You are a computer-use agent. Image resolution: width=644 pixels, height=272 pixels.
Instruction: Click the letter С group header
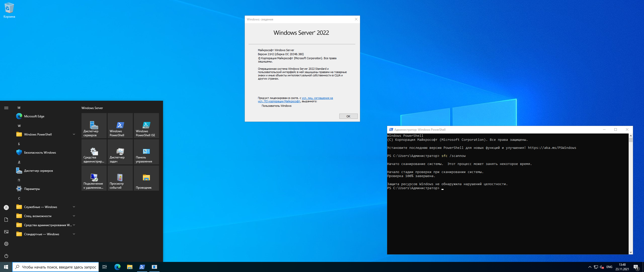[19, 198]
